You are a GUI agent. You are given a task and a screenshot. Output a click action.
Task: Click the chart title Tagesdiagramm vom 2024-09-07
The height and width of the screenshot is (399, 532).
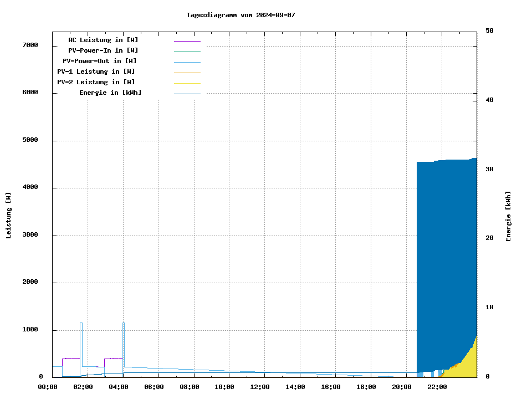241,15
